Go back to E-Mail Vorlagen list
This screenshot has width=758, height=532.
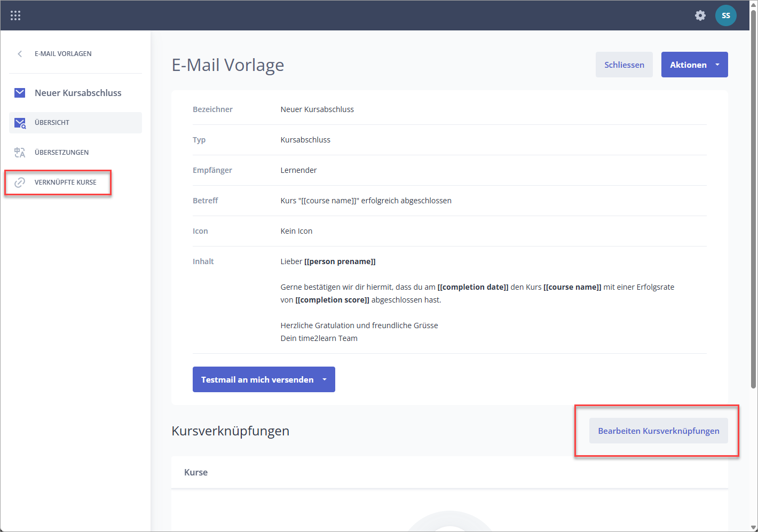(x=63, y=54)
